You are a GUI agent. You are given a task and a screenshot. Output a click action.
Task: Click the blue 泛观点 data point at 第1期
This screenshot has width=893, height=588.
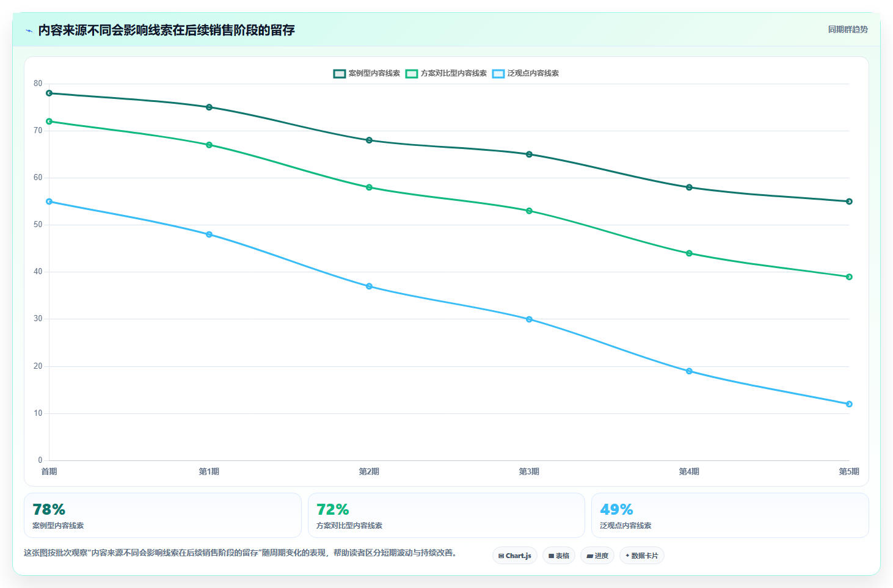[209, 234]
